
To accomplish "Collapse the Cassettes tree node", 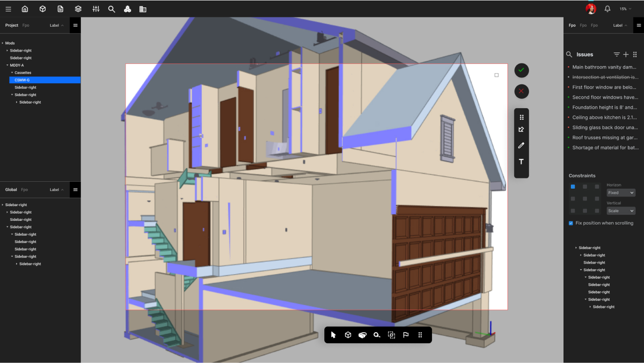I will 12,73.
